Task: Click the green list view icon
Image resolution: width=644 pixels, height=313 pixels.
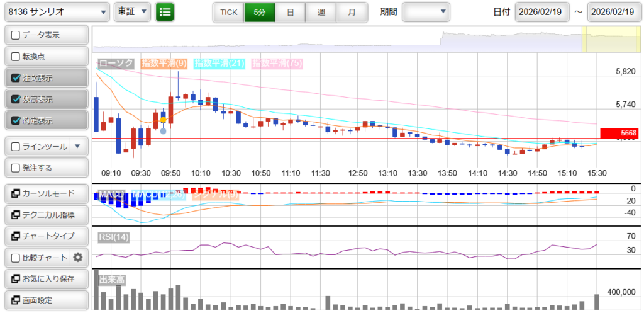Action: 165,11
